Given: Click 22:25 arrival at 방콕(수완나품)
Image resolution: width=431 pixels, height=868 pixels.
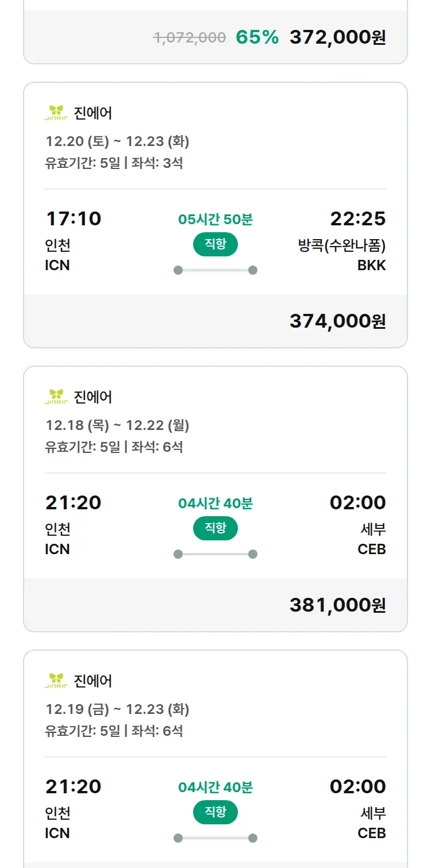Looking at the screenshot, I should tap(357, 218).
